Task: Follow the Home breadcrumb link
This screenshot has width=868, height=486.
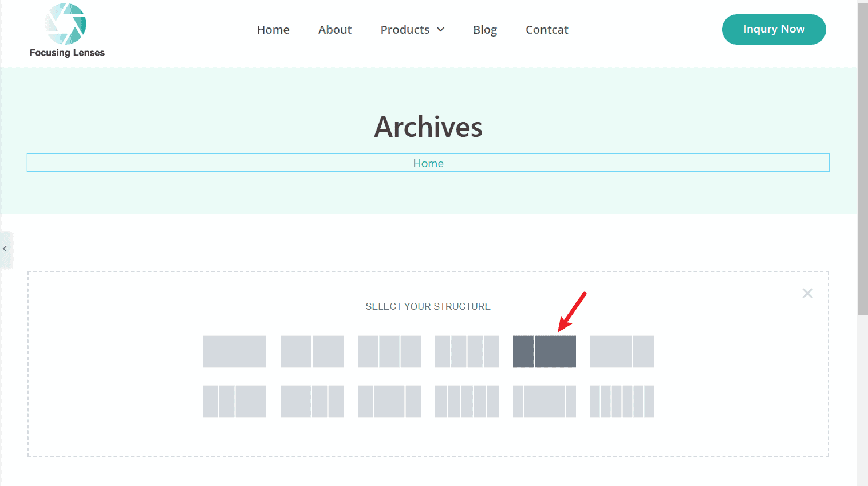Action: pos(428,163)
